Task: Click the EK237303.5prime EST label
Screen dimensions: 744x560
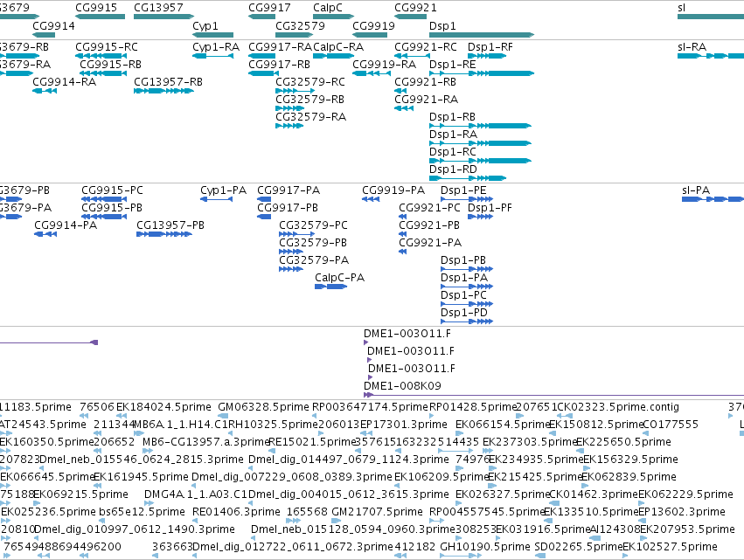Action: click(530, 442)
